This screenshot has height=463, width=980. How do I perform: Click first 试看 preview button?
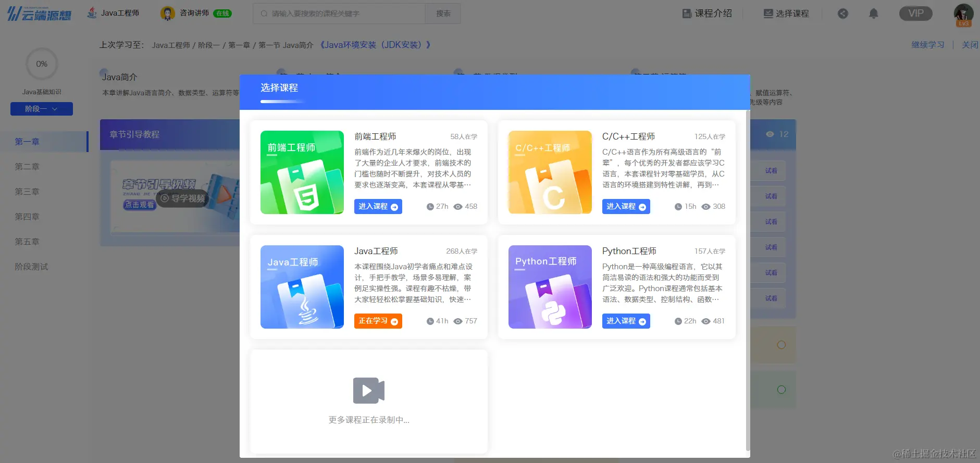coord(771,171)
